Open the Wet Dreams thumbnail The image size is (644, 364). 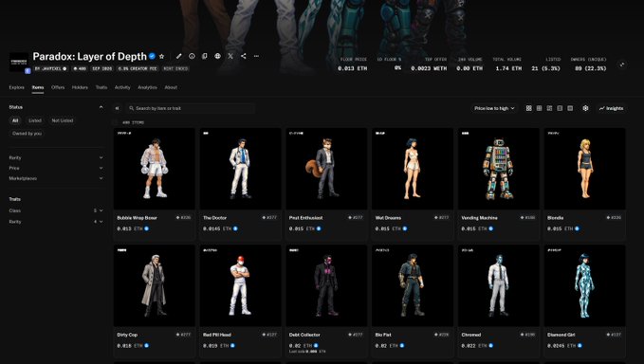(x=413, y=169)
